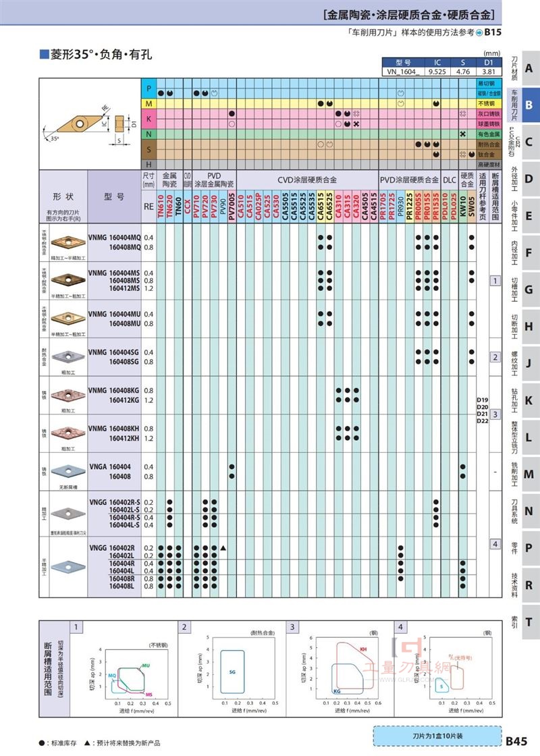Viewport: 540px width, 756px height.
Task: Click model text 160412MS
Action: point(124,288)
